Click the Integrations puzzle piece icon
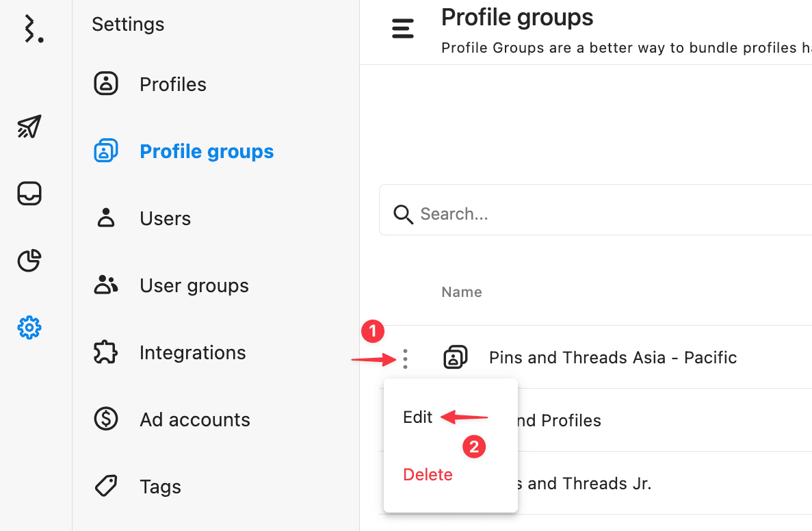This screenshot has width=812, height=531. coord(106,352)
